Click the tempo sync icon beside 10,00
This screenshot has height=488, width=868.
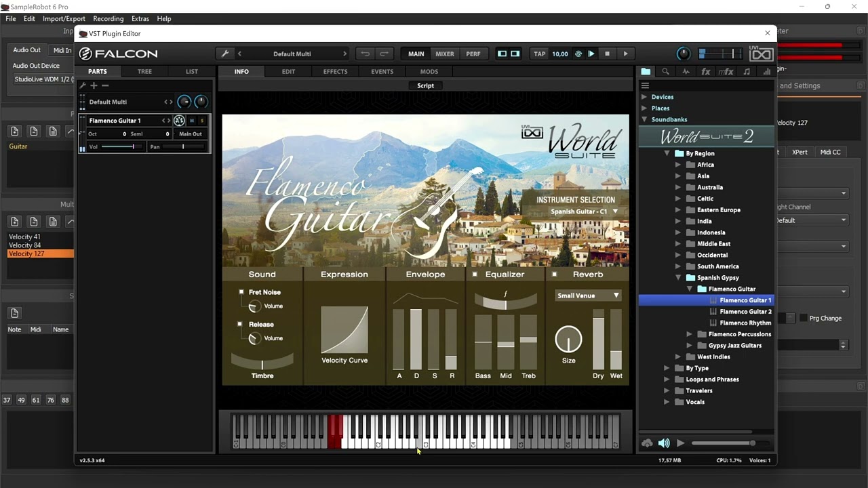pos(578,54)
